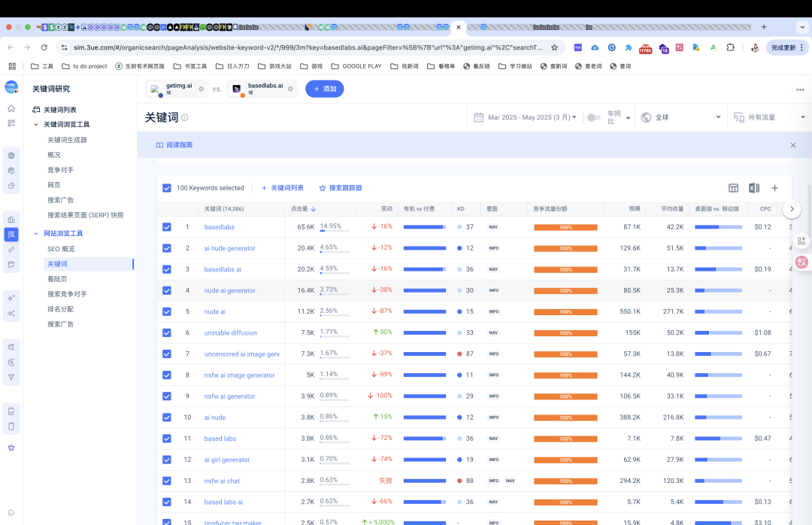Open the GOOGLE PLAY bookmarks folder

coord(356,66)
